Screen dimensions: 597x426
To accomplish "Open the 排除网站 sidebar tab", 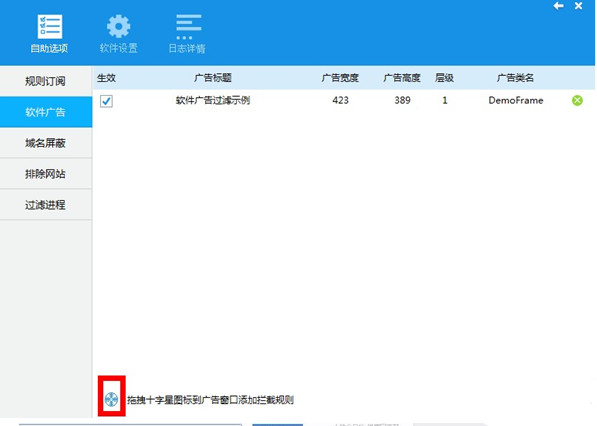I will click(x=46, y=174).
